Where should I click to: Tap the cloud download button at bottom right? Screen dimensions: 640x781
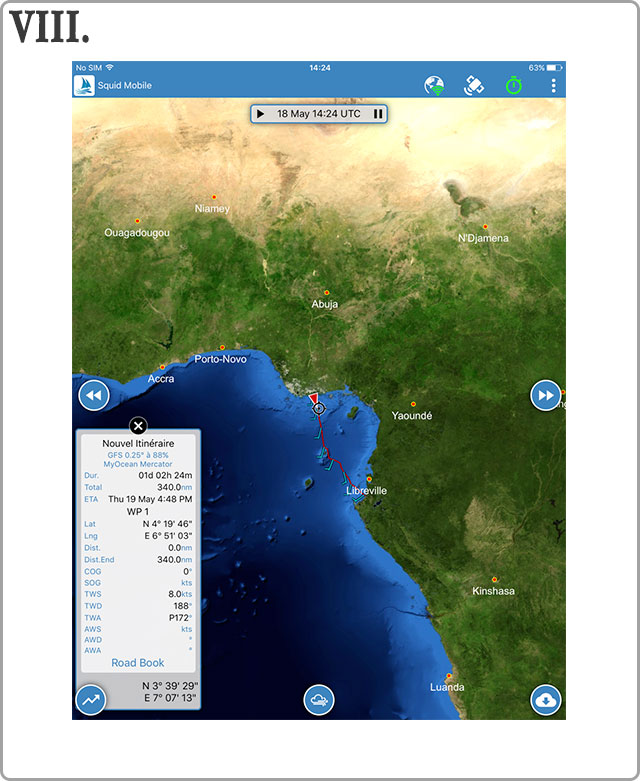coord(545,700)
